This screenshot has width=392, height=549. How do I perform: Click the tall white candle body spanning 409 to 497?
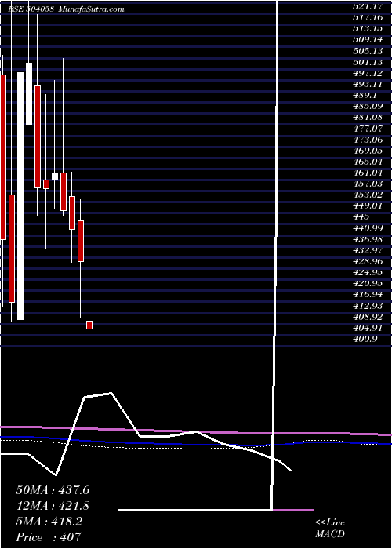20,196
